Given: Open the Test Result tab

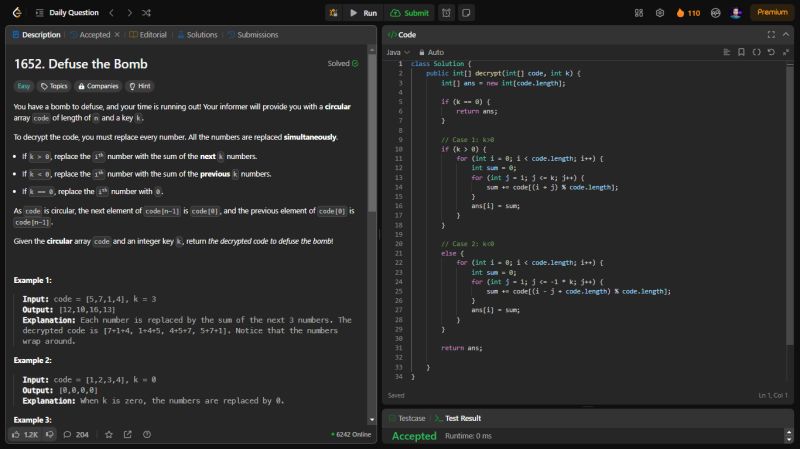Looking at the screenshot, I should pos(458,418).
